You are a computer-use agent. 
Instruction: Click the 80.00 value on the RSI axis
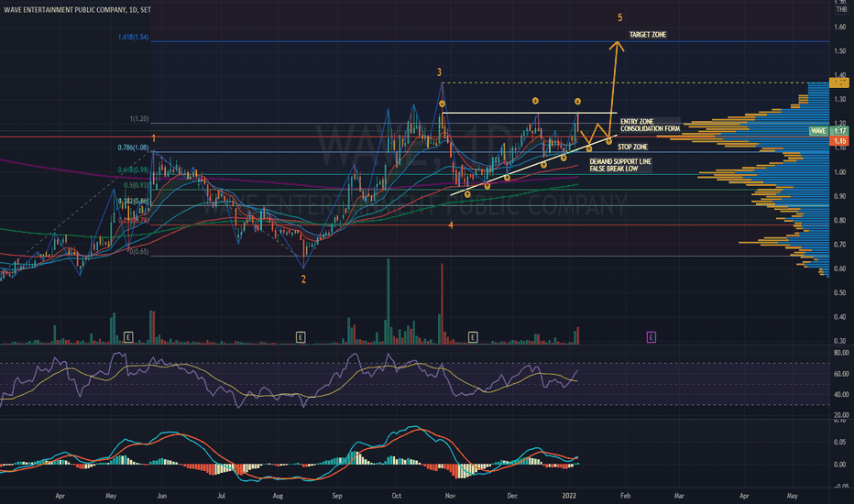click(x=841, y=353)
